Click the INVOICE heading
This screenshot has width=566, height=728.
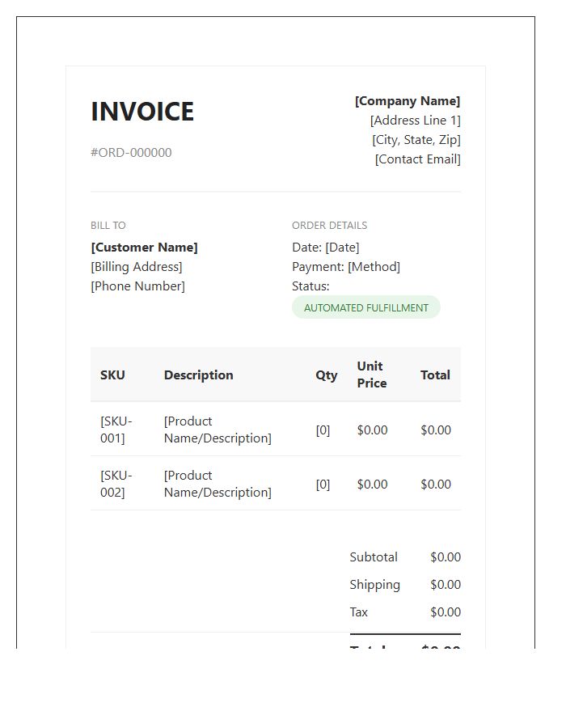(142, 112)
